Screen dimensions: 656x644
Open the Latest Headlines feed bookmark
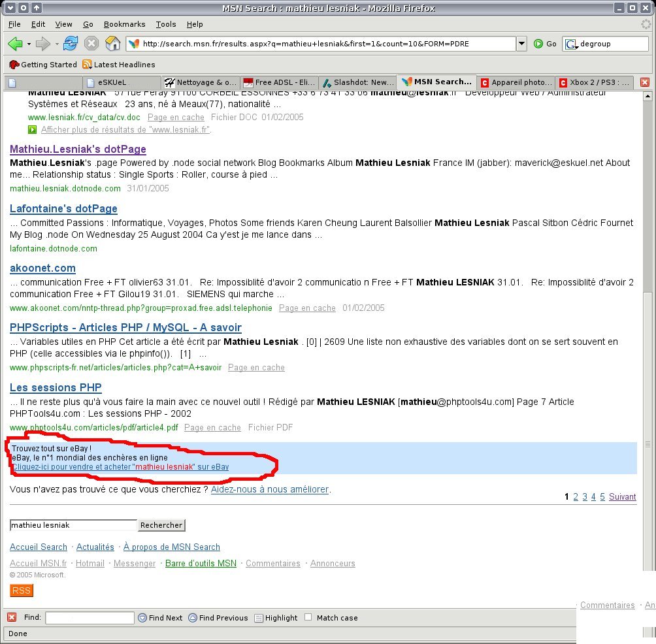click(x=119, y=65)
